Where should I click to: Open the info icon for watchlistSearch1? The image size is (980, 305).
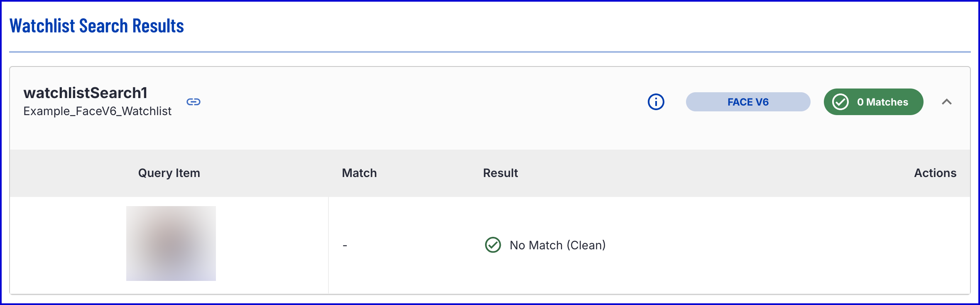click(x=656, y=102)
